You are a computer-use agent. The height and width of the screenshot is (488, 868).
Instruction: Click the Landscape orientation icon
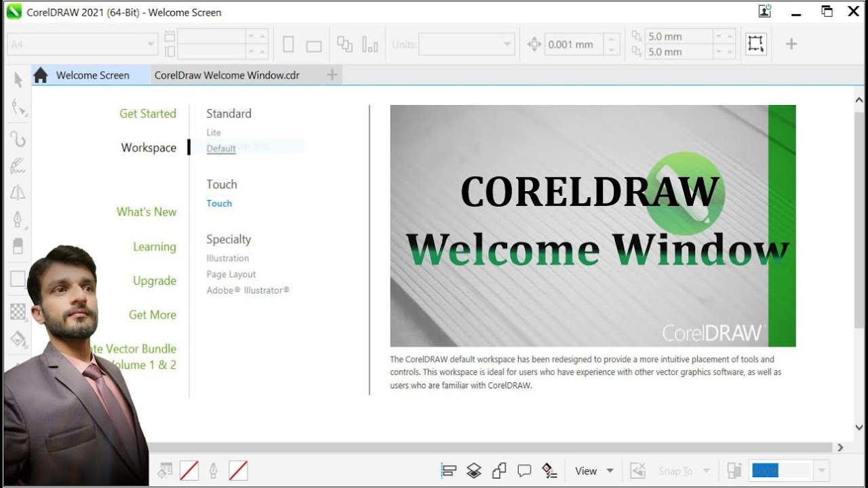pyautogui.click(x=314, y=46)
